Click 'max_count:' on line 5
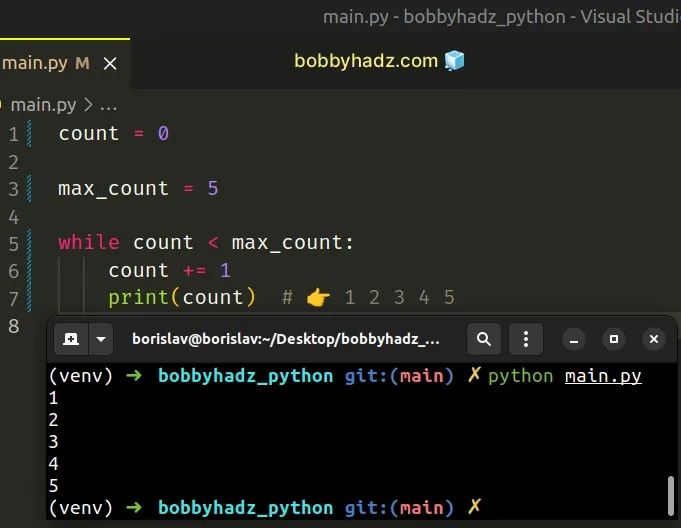This screenshot has width=681, height=528. pos(293,243)
